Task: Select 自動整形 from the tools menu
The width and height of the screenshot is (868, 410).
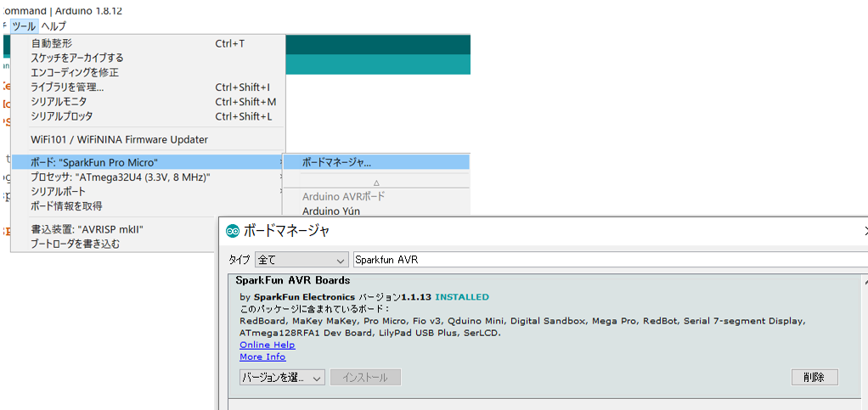Action: point(148,43)
